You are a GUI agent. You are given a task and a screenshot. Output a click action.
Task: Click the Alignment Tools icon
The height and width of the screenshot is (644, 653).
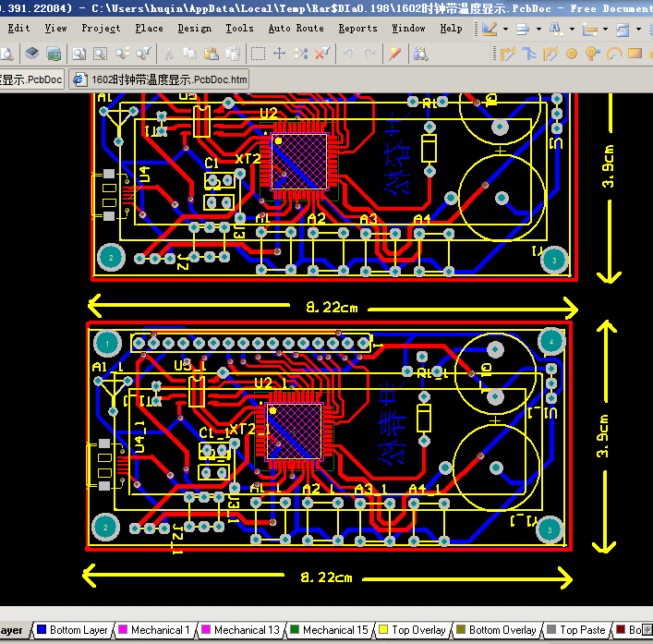[523, 29]
